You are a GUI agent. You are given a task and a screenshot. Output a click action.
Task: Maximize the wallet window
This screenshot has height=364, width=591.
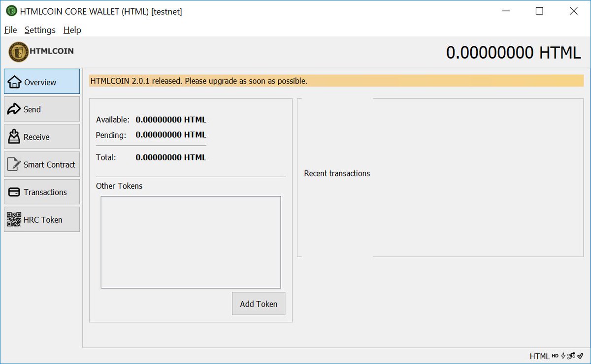539,11
